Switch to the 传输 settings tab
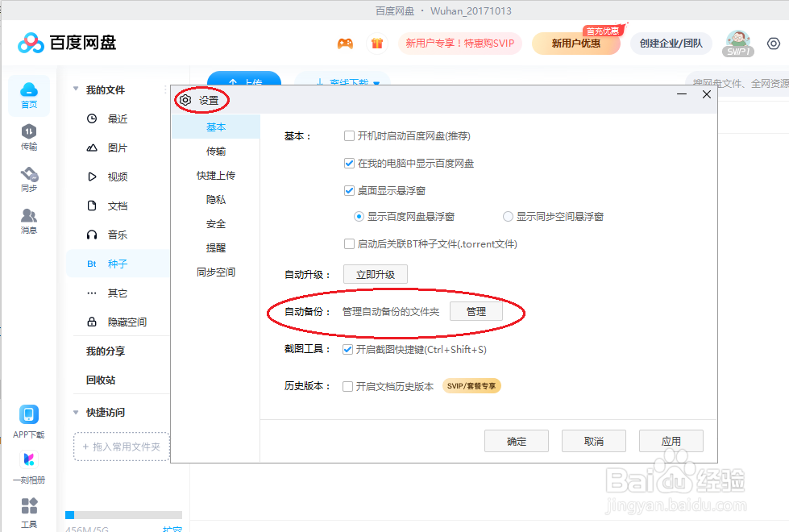The width and height of the screenshot is (789, 532). pyautogui.click(x=216, y=152)
